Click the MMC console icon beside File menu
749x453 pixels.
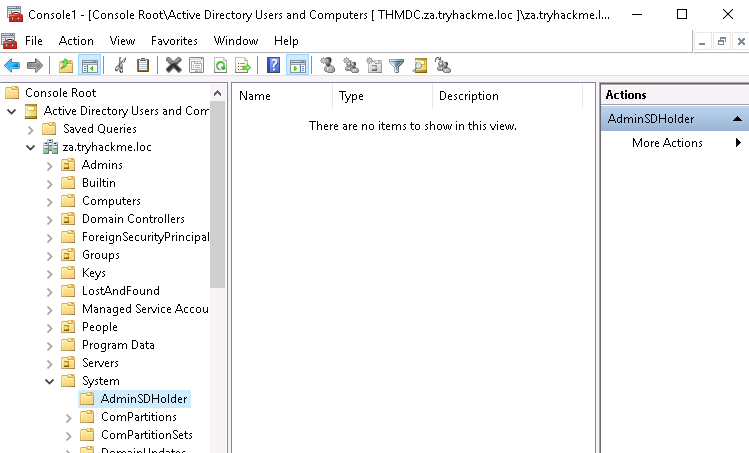click(x=9, y=41)
